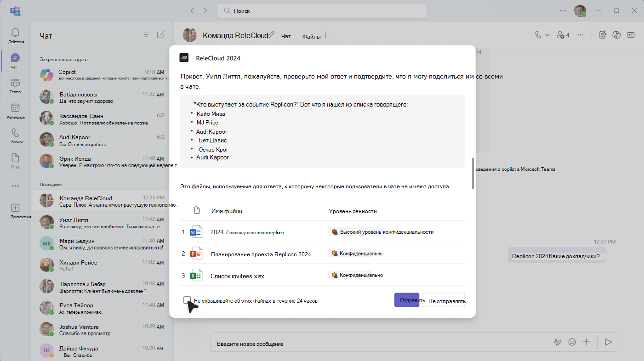
Task: Open the compose box plus attach icon
Action: pos(586,342)
